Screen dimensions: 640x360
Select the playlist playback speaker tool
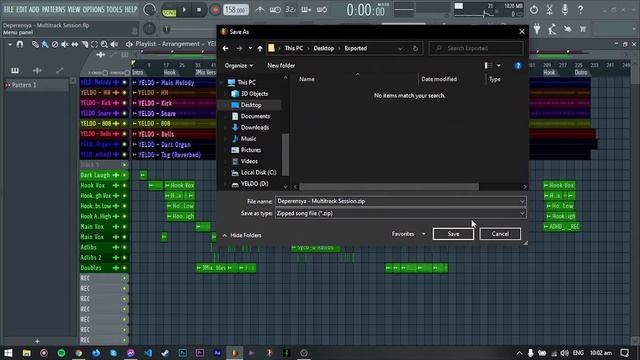(114, 44)
